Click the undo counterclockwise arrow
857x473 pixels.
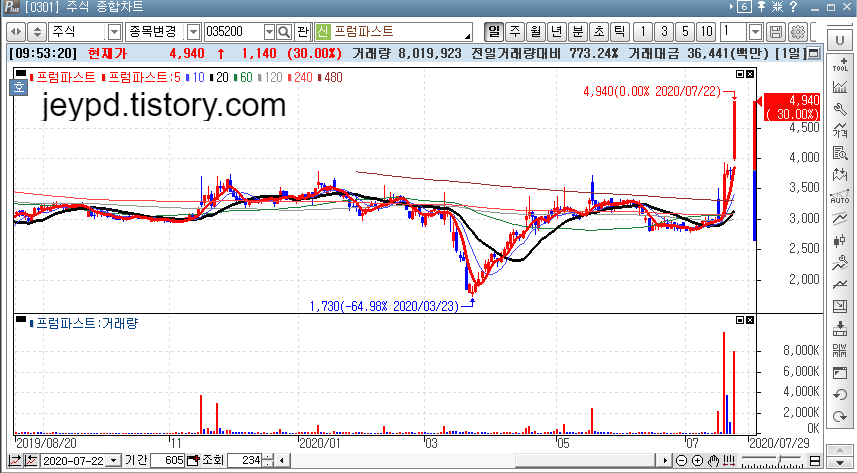tap(840, 395)
